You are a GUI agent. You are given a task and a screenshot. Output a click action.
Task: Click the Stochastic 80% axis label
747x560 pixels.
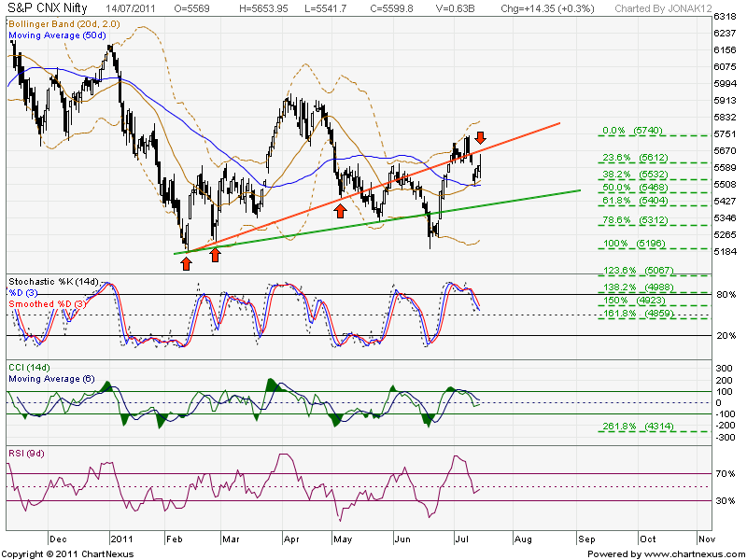point(726,295)
